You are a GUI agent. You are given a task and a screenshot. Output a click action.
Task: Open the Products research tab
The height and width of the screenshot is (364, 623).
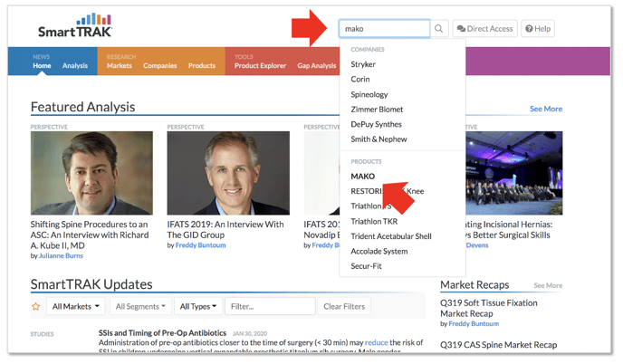[202, 65]
